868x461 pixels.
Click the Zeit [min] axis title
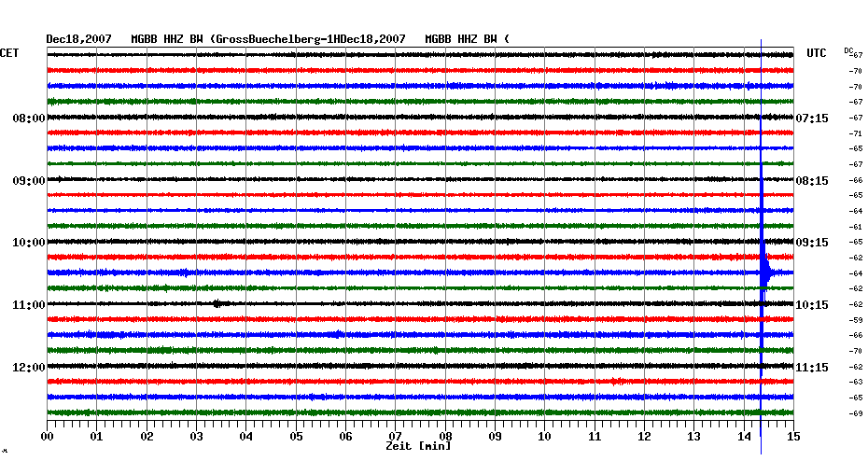pyautogui.click(x=418, y=446)
